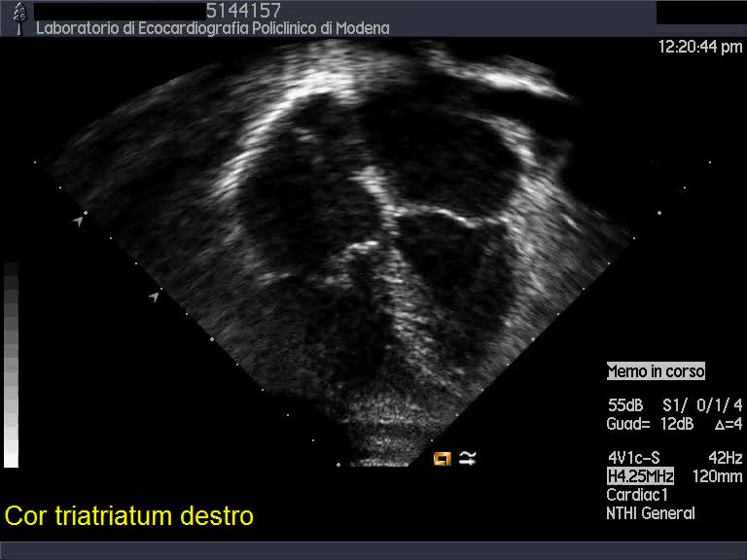The width and height of the screenshot is (747, 560).
Task: Click the NTHI General mode label
Action: click(x=650, y=513)
